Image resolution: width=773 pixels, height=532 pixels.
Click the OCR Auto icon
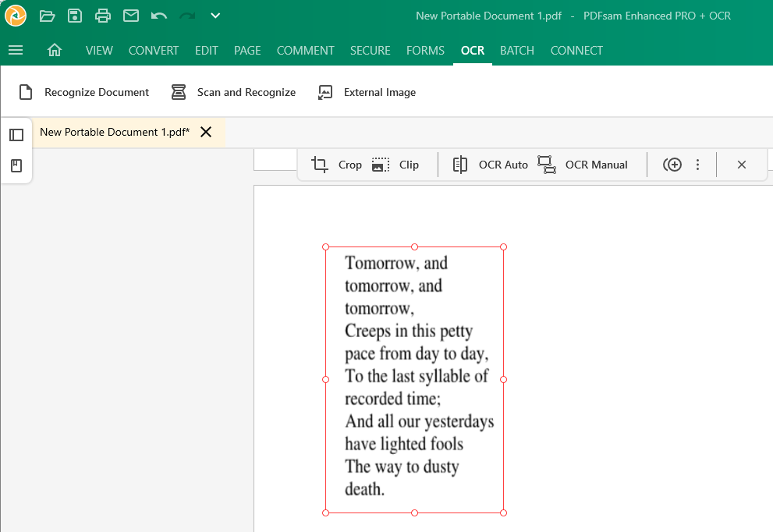point(460,165)
